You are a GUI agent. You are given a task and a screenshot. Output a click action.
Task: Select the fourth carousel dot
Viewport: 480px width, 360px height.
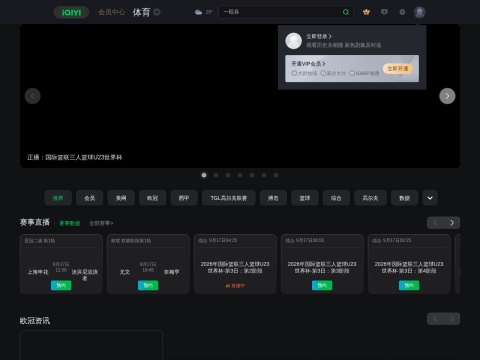[x=240, y=175]
